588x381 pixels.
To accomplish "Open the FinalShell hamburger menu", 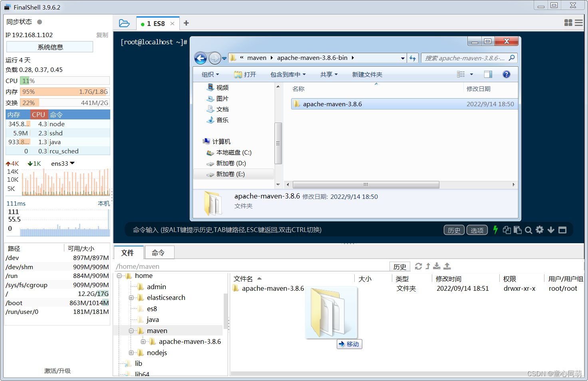I will click(578, 23).
